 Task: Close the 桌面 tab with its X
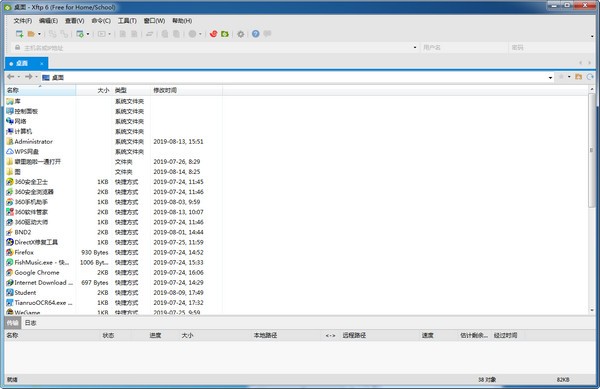coord(42,63)
